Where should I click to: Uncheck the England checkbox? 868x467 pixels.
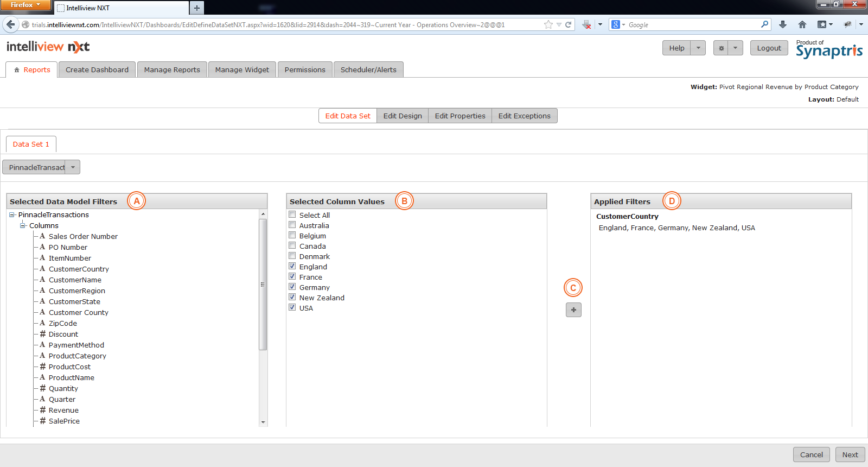292,266
